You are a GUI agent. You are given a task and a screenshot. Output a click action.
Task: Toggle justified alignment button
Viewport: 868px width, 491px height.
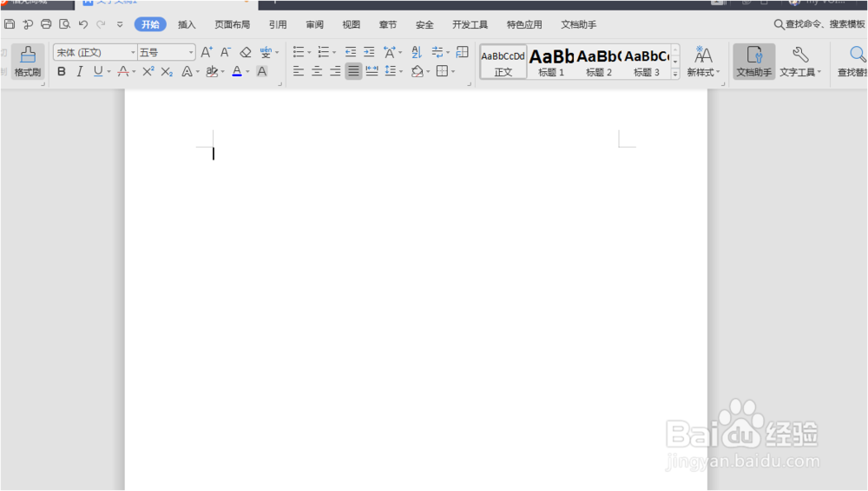pyautogui.click(x=353, y=71)
